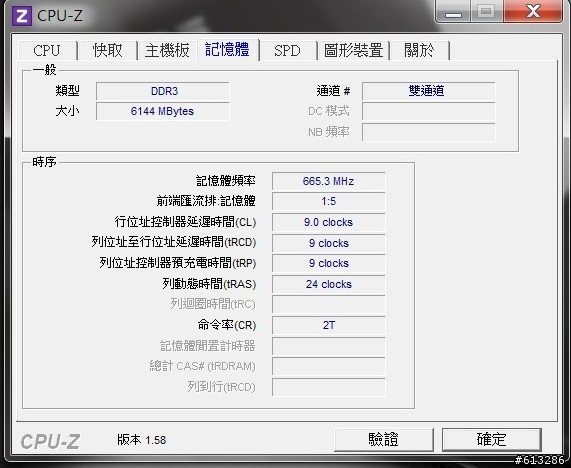Click the 記憶體頻率 label

(226, 181)
